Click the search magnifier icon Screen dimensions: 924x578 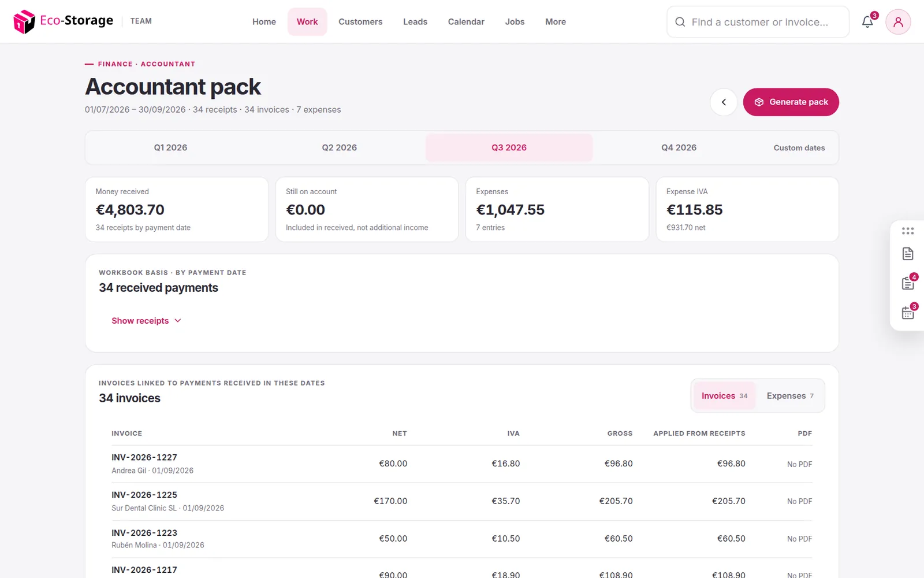pyautogui.click(x=680, y=22)
